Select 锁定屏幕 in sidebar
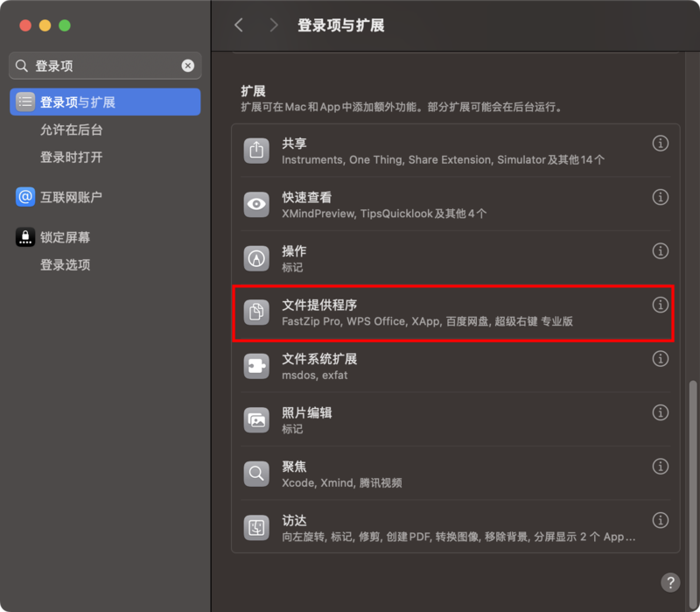 [66, 237]
